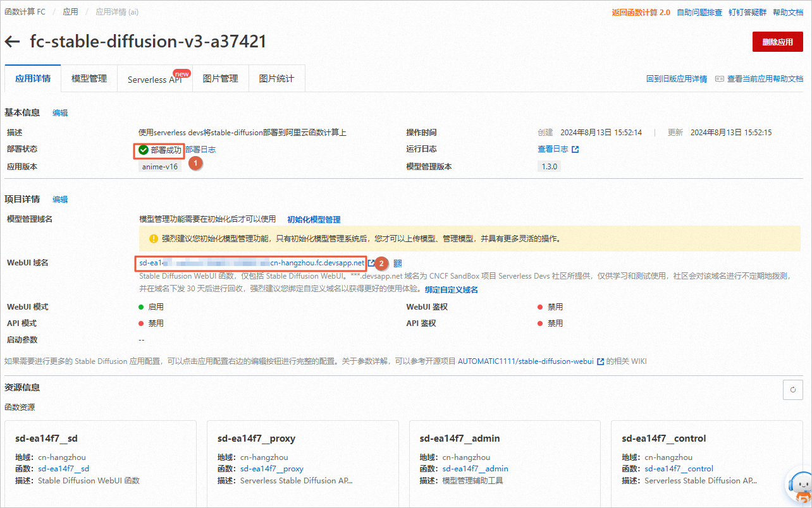
Task: Open the external link icon beside 查看日志
Action: pyautogui.click(x=575, y=150)
